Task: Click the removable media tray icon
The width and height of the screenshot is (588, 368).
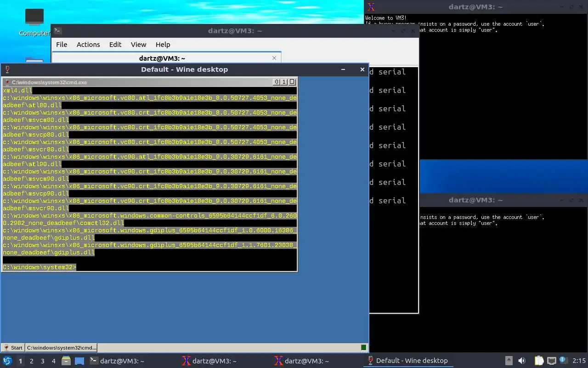Action: pos(509,361)
